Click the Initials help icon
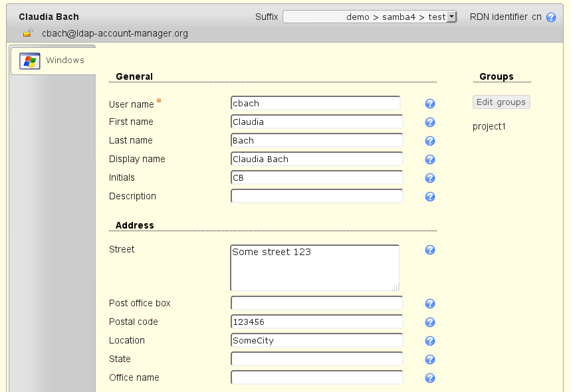 (x=430, y=178)
